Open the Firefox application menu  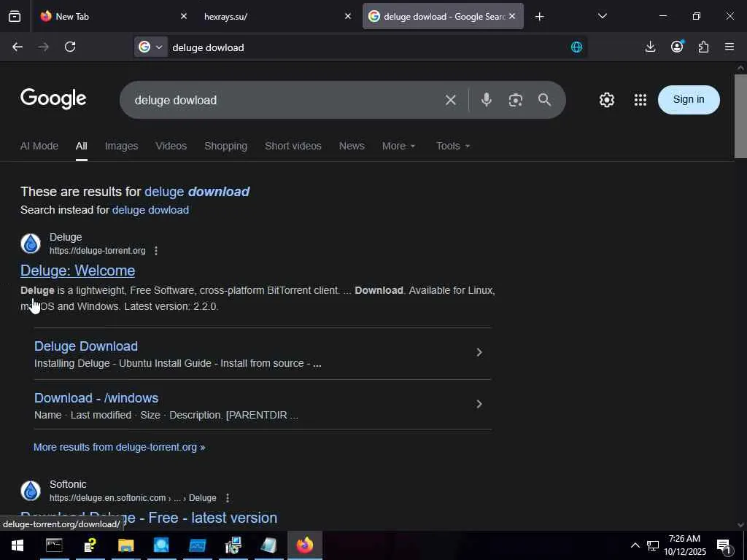[x=729, y=47]
